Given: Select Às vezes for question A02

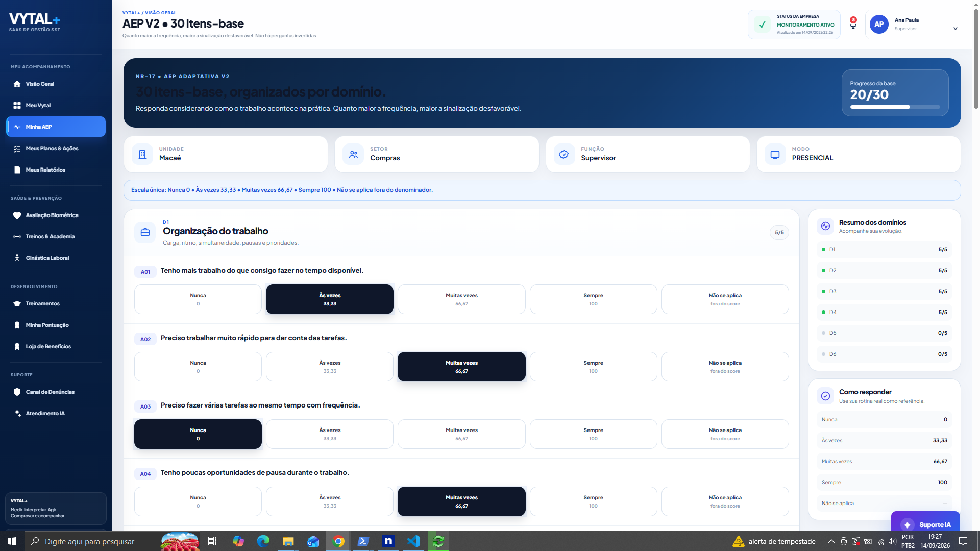Looking at the screenshot, I should 330,367.
